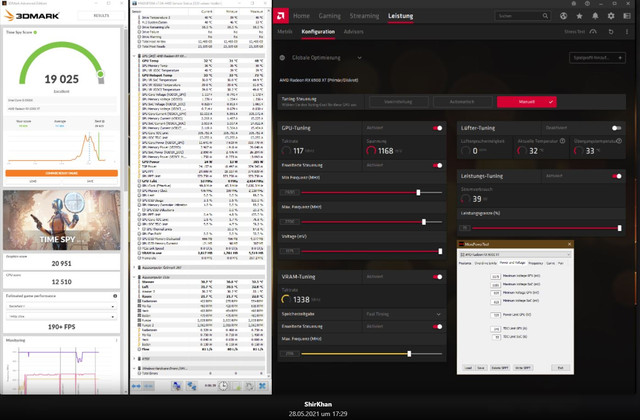Open Frequency tab in MorePowerTool
The width and height of the screenshot is (640, 420).
pyautogui.click(x=536, y=263)
